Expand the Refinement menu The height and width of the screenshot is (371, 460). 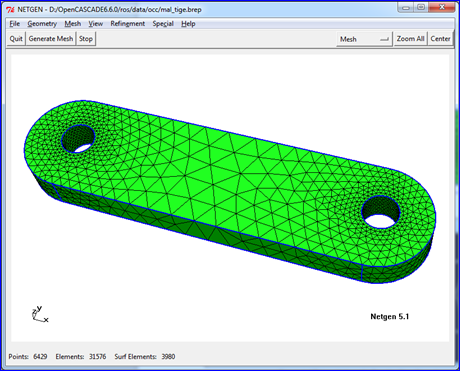[x=128, y=24]
